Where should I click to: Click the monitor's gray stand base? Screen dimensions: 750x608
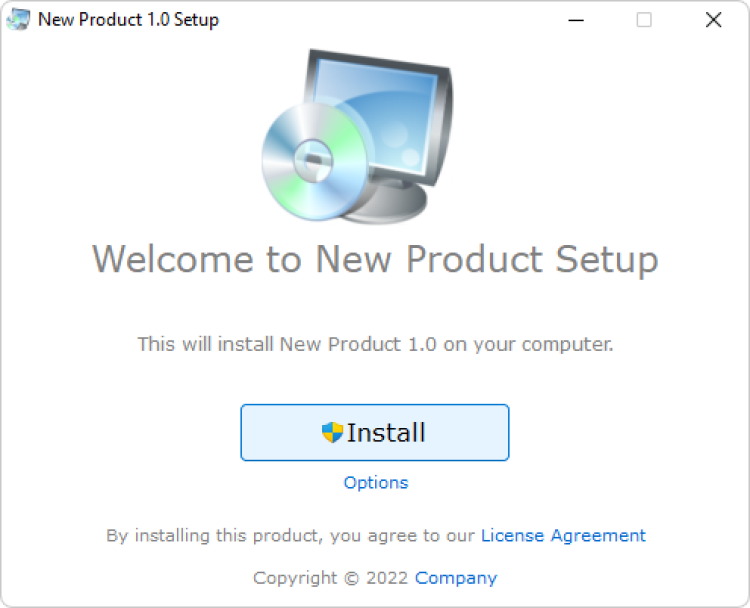click(x=400, y=208)
